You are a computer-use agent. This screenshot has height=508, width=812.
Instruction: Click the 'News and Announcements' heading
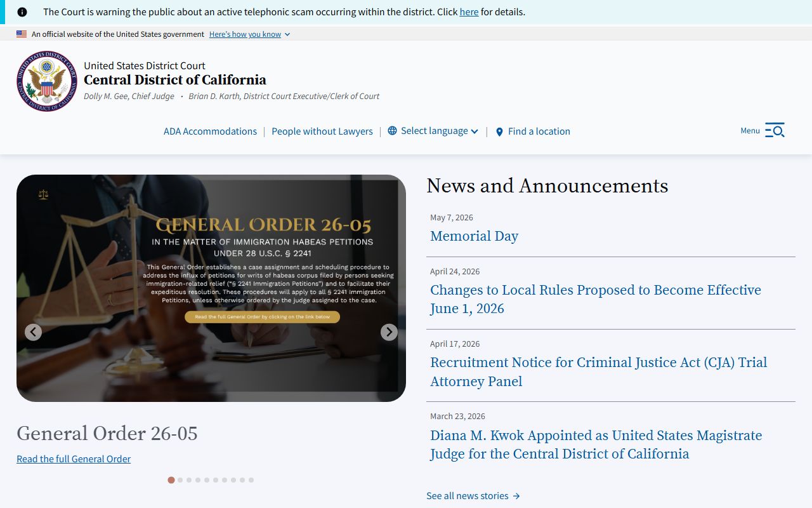pyautogui.click(x=547, y=185)
